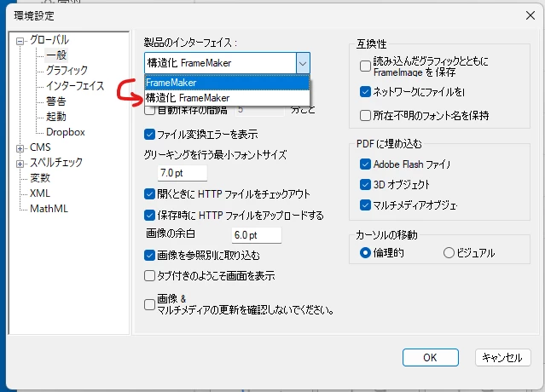Toggle the 自動保存の間隔 checkbox

point(149,111)
